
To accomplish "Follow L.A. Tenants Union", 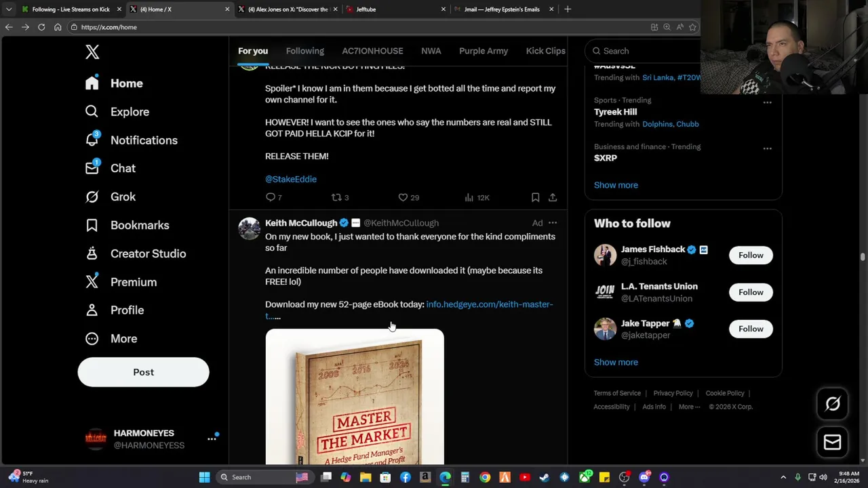I will click(x=751, y=292).
